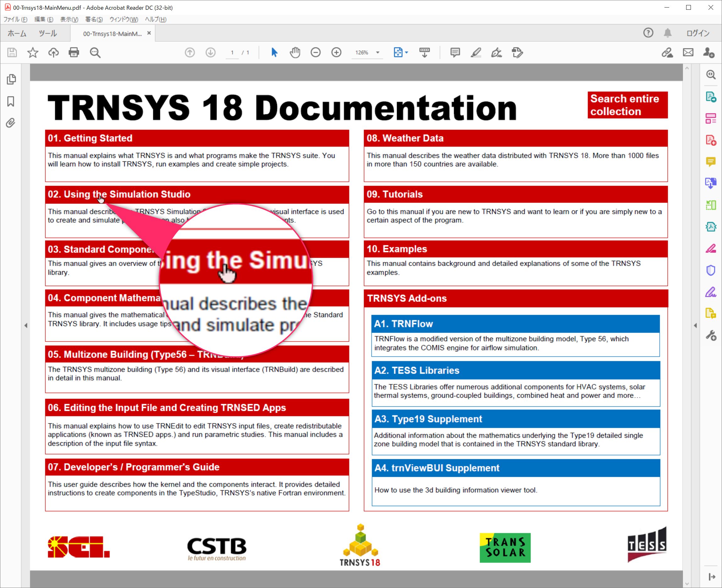Open the Protect shield tool in right pane
The height and width of the screenshot is (588, 722).
711,270
